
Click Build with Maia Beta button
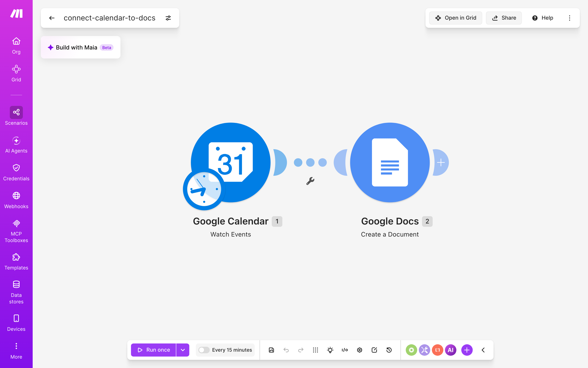pyautogui.click(x=81, y=47)
